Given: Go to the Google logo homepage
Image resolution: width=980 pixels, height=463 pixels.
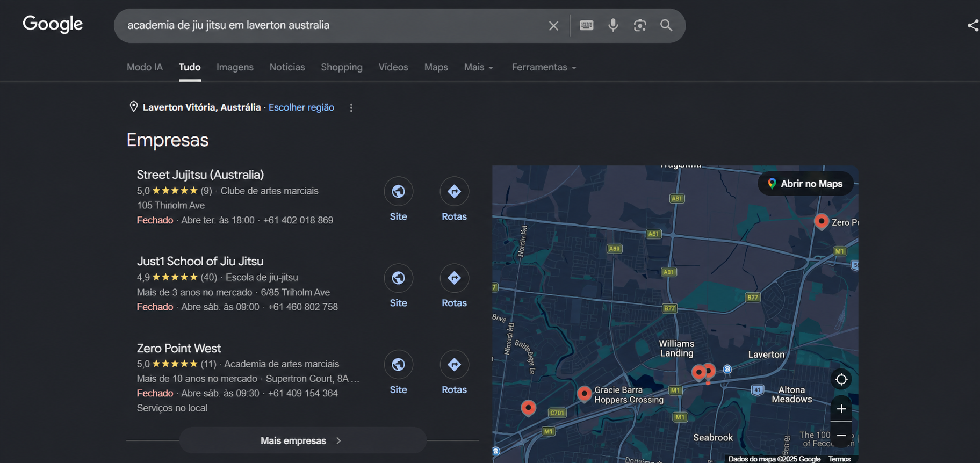Looking at the screenshot, I should (x=53, y=24).
